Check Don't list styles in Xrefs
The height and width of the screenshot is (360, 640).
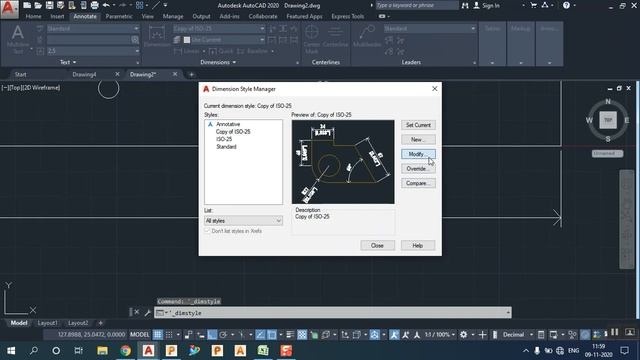(x=207, y=231)
